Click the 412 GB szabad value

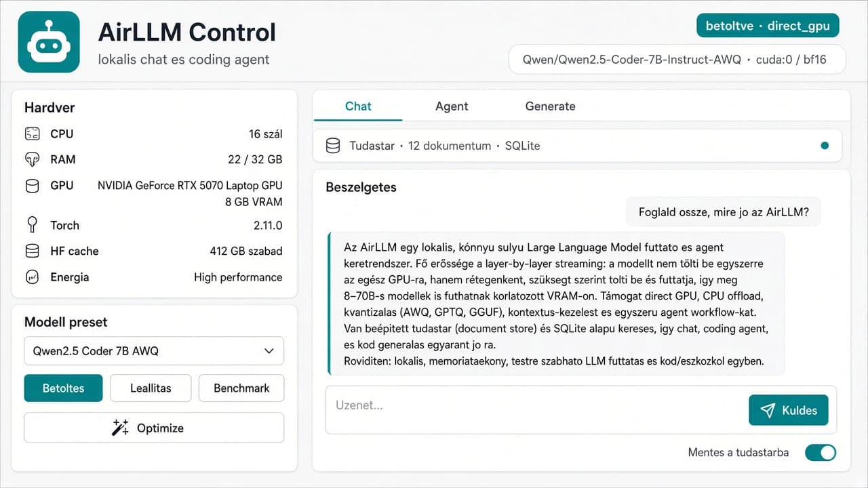coord(246,251)
